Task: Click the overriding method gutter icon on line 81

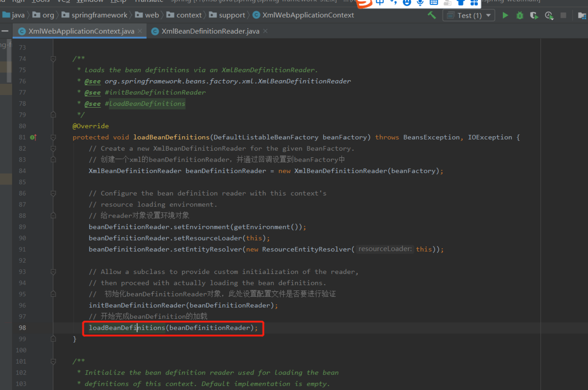Action: pos(33,137)
